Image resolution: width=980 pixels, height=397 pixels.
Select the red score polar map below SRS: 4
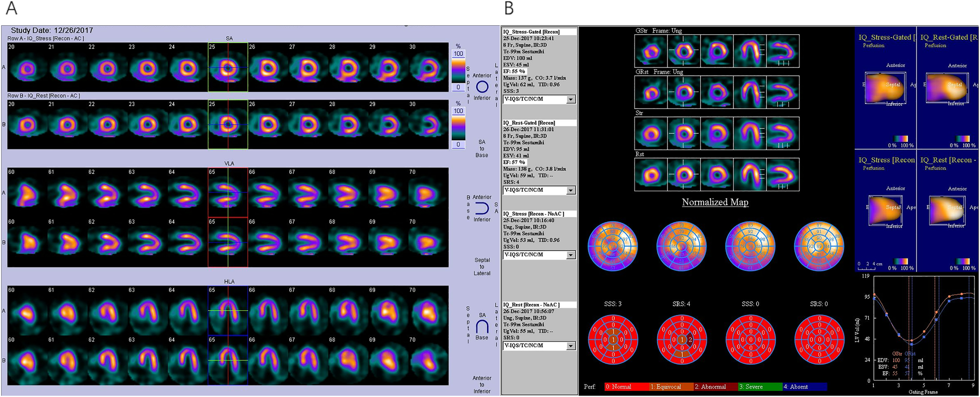681,340
